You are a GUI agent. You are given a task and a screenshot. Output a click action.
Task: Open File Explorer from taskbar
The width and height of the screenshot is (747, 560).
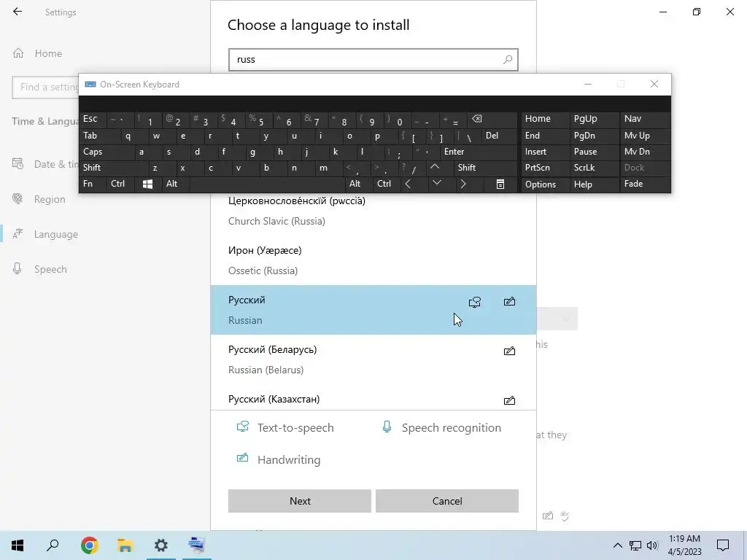pos(125,545)
